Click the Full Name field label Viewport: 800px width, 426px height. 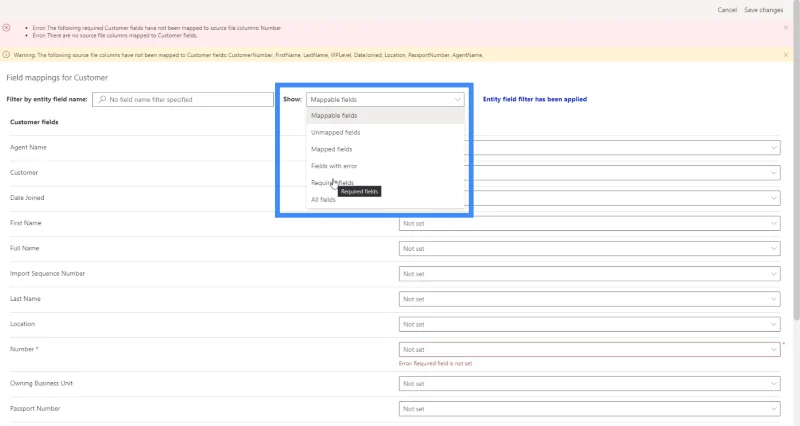(x=24, y=248)
